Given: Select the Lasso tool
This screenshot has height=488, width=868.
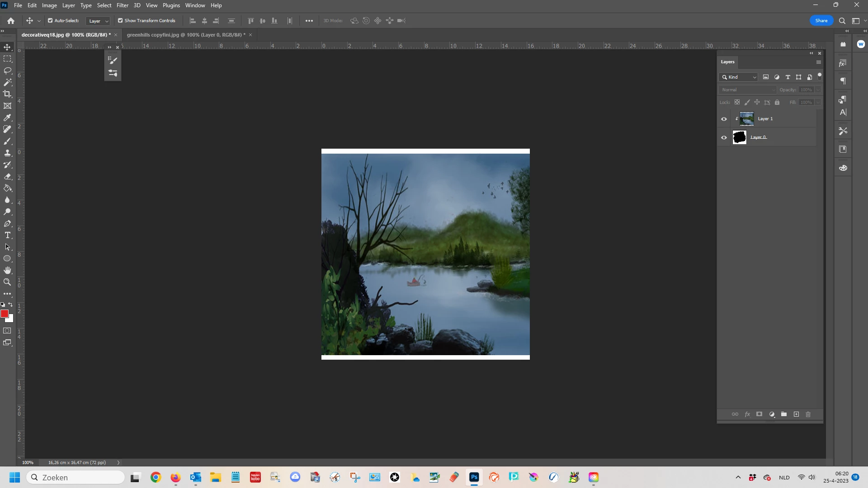Looking at the screenshot, I should pos(7,70).
